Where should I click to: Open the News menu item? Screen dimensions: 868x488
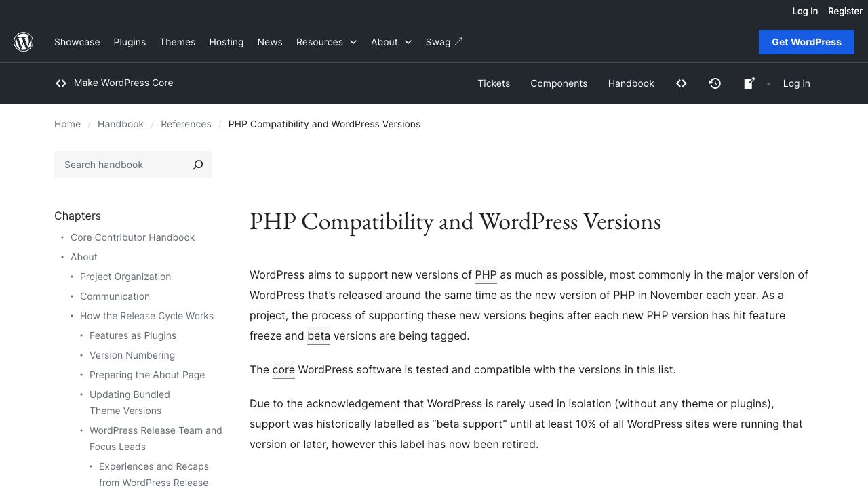[x=270, y=42]
